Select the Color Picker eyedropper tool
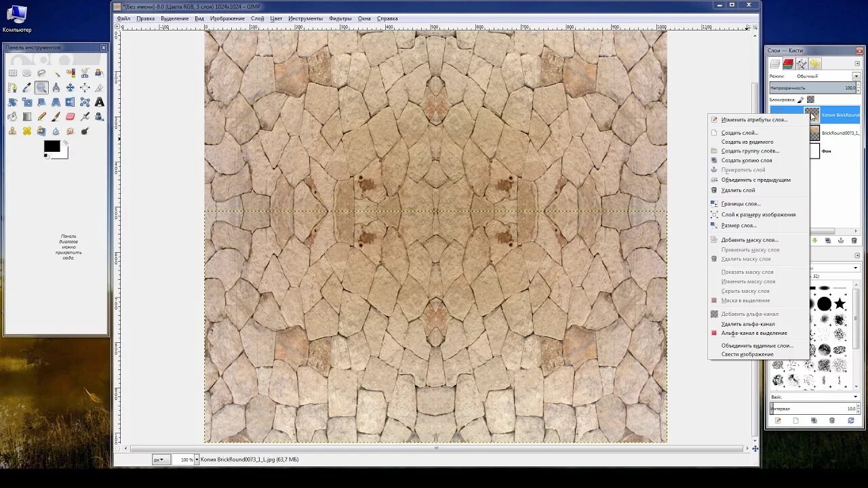Viewport: 868px width, 488px height. coord(27,87)
